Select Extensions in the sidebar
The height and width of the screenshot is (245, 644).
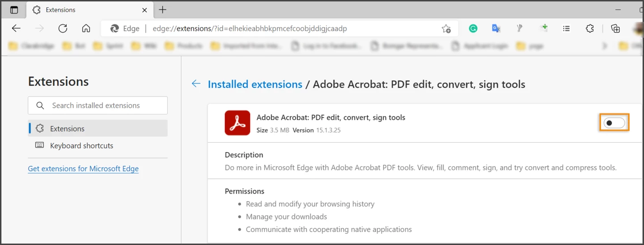tap(97, 128)
